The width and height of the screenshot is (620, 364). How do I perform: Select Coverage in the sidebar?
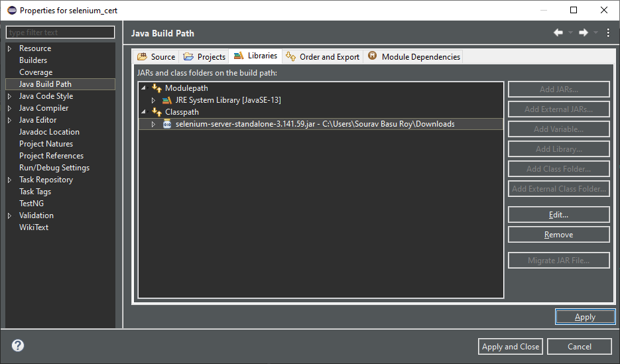(36, 72)
